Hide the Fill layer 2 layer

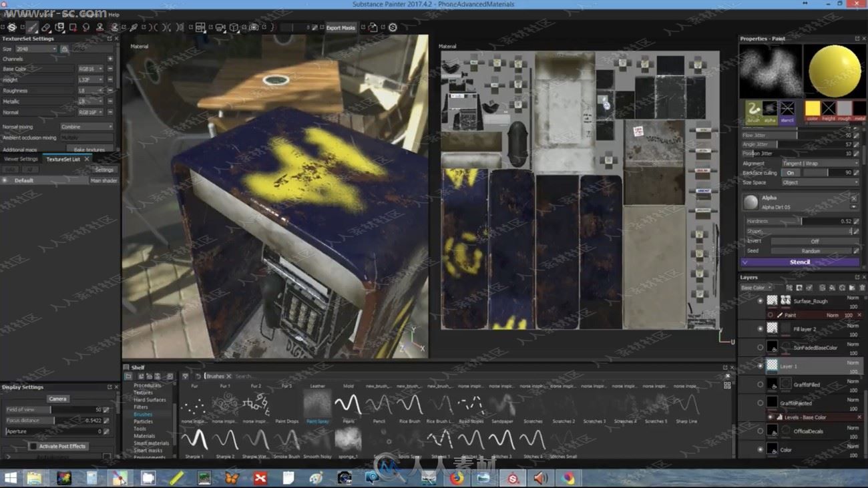click(760, 328)
